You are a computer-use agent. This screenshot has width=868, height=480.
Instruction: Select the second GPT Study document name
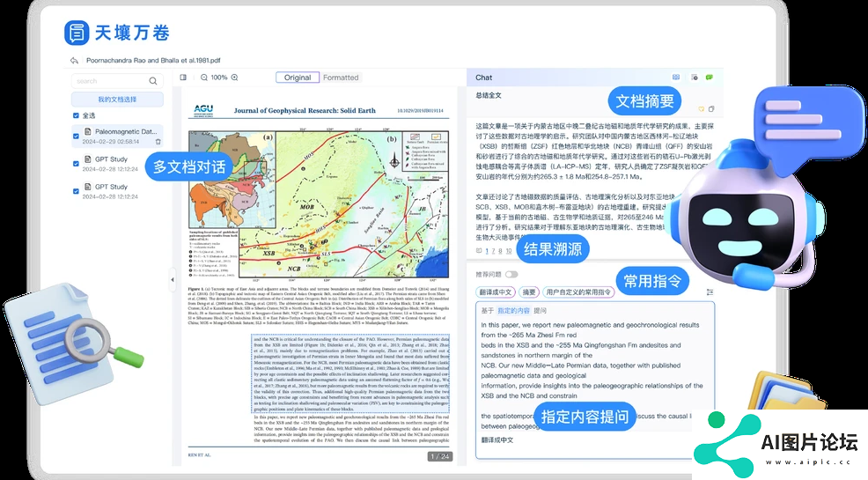tap(111, 187)
